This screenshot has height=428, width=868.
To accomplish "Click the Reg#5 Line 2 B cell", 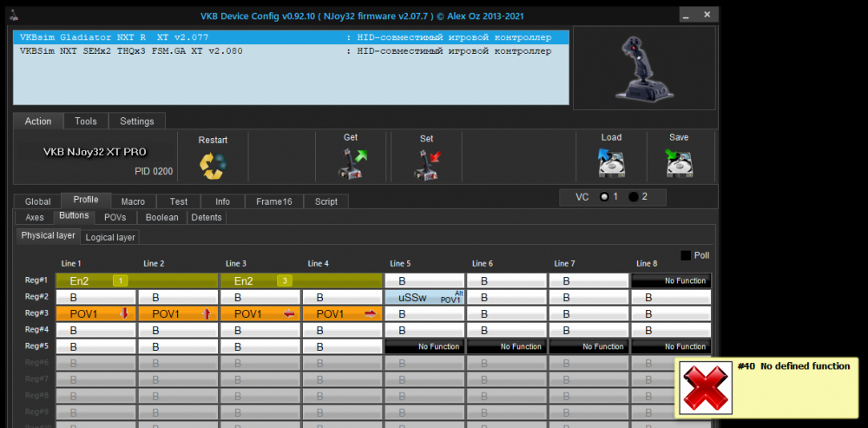I will [178, 346].
